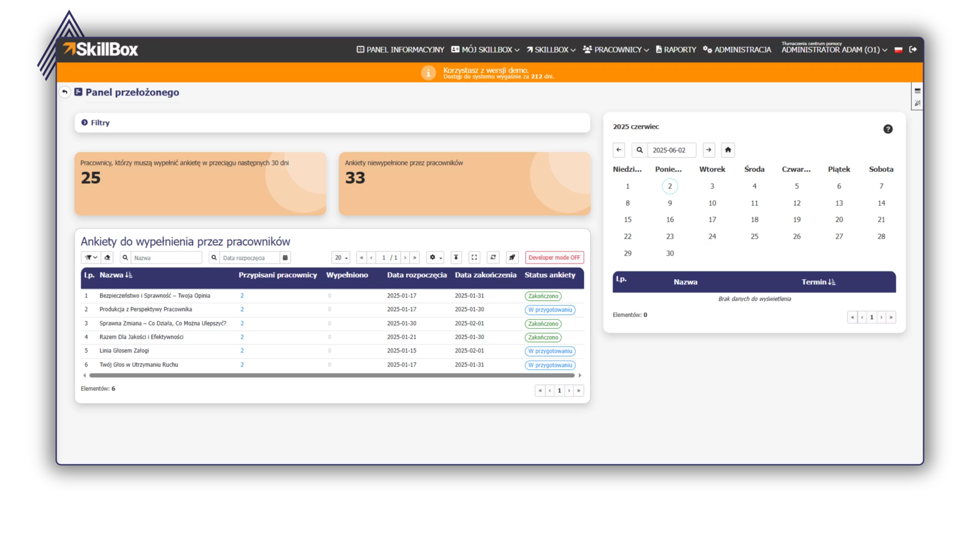980x551 pixels.
Task: Click next page arrow in toolbar pager
Action: tap(405, 258)
